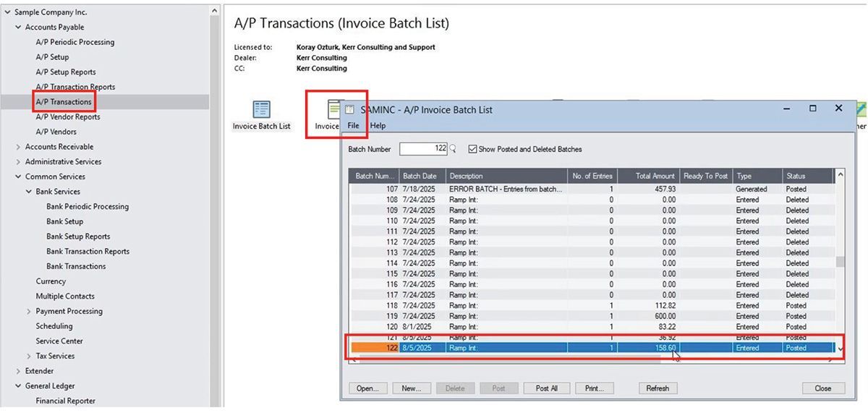Screen dimensions: 868x413
Task: Select batch 122 row with 158.60
Action: coord(592,348)
